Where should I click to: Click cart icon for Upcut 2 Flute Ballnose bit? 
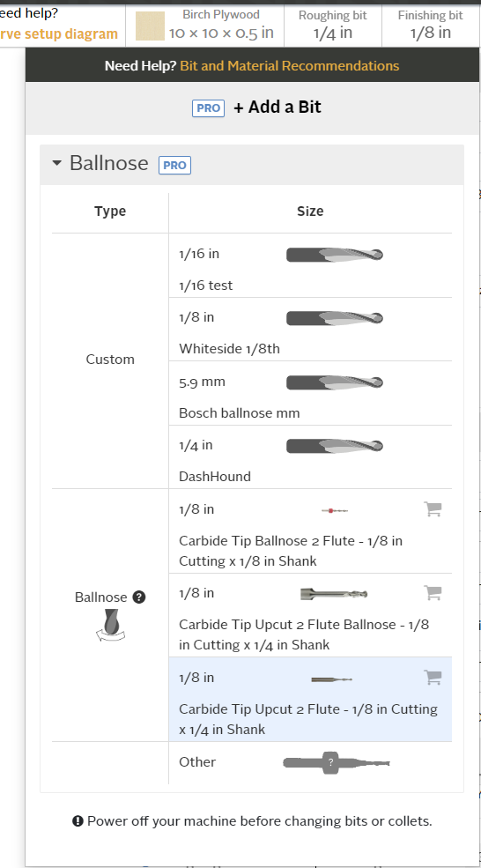coord(433,593)
